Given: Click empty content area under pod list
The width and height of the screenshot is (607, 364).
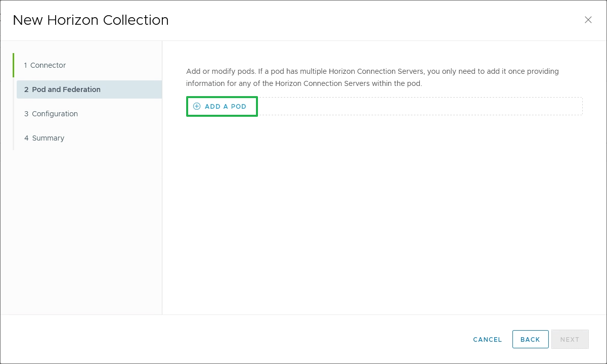Looking at the screenshot, I should [384, 212].
